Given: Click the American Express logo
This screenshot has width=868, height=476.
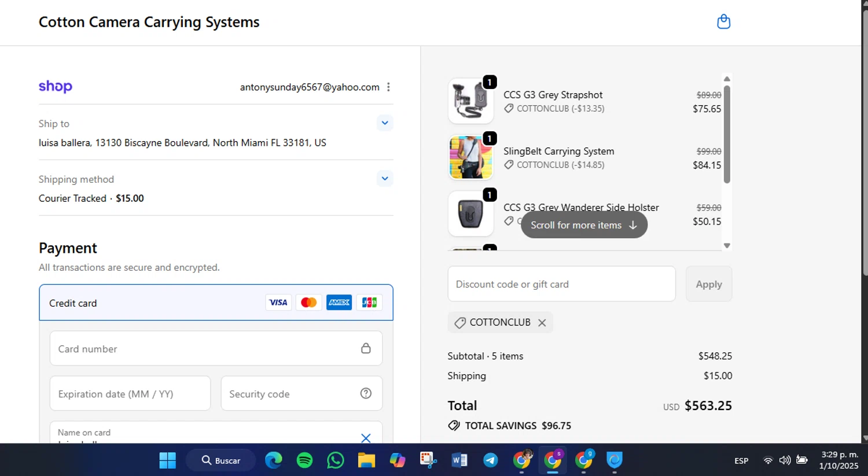Looking at the screenshot, I should tap(339, 302).
